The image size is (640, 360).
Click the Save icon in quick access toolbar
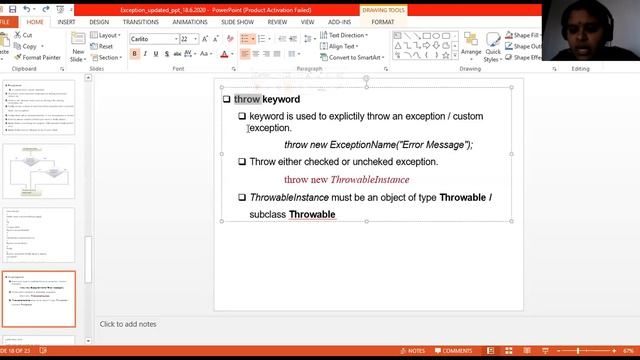13,9
